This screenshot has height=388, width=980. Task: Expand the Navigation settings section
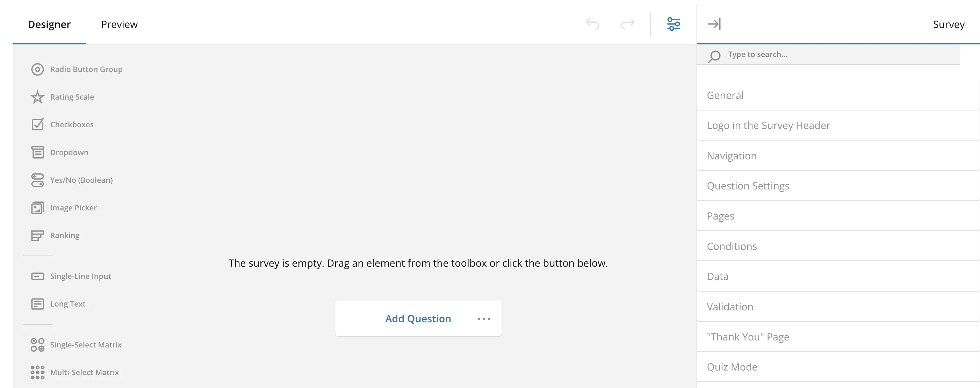(838, 156)
